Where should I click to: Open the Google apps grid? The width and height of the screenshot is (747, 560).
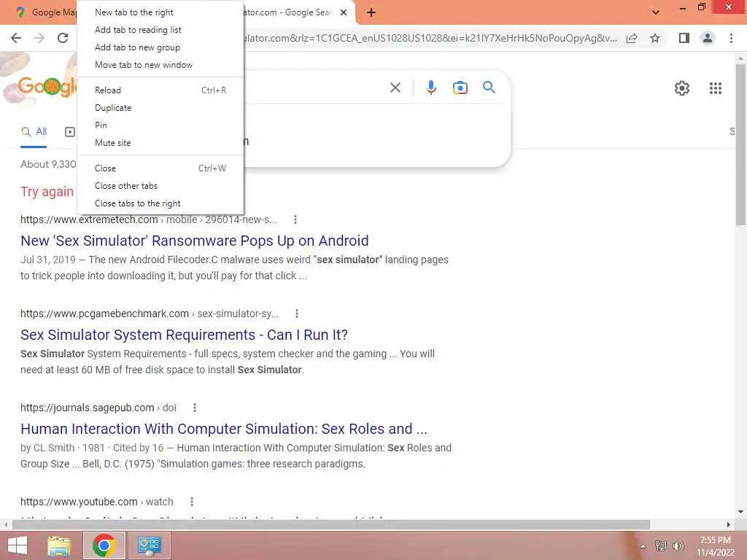click(x=715, y=88)
